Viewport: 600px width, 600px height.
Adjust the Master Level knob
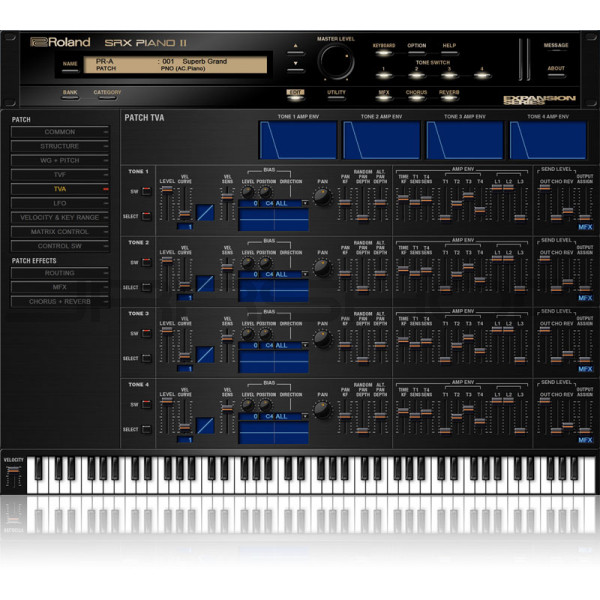click(x=337, y=61)
